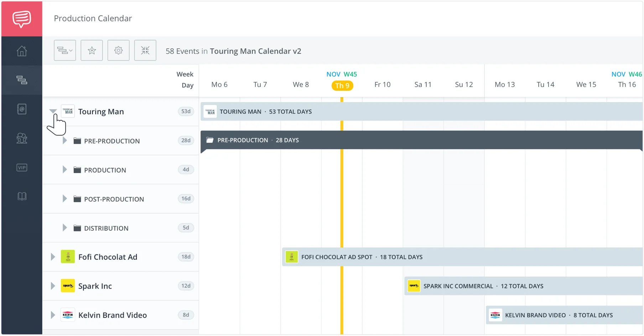
Task: Collapse the Touring Man project tree
Action: tap(53, 111)
